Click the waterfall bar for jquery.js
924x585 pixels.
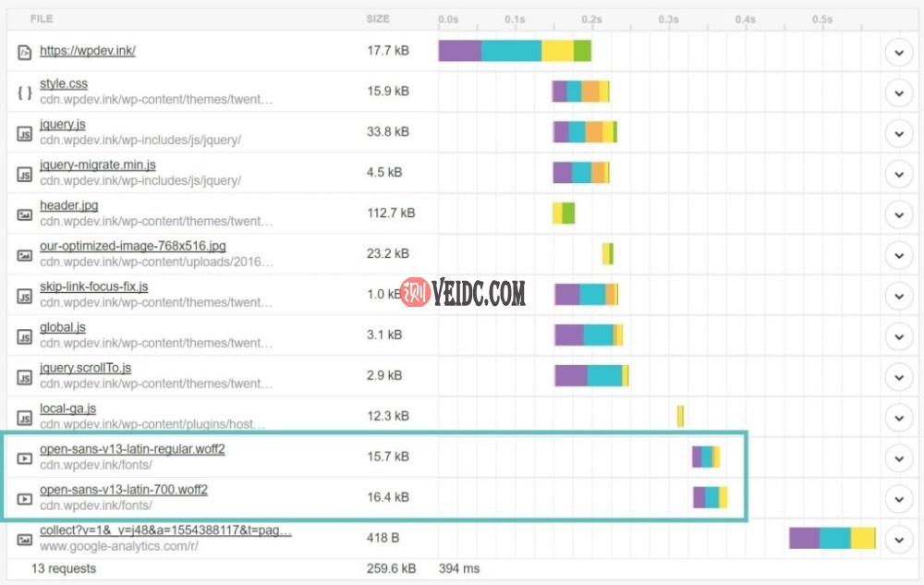click(585, 132)
